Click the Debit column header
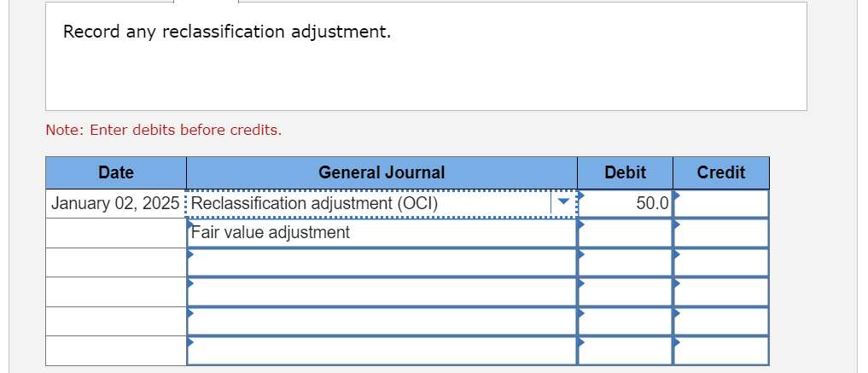Viewport: 868px width, 373px height. tap(625, 172)
